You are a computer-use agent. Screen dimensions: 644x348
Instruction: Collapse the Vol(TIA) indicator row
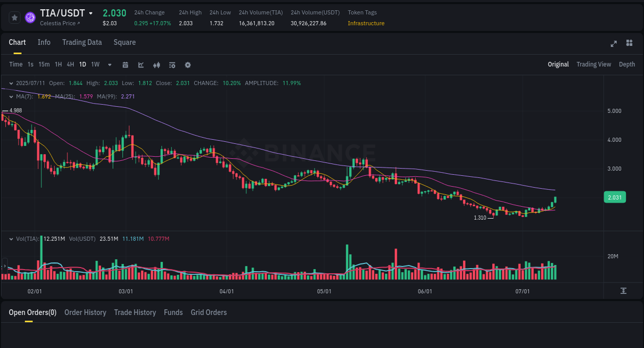tap(11, 239)
